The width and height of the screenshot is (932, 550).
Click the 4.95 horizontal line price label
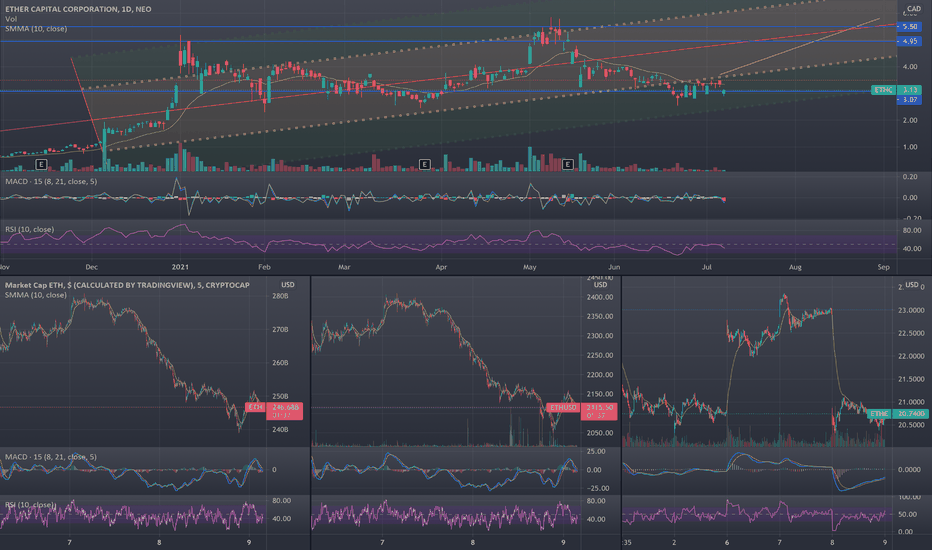click(x=909, y=41)
